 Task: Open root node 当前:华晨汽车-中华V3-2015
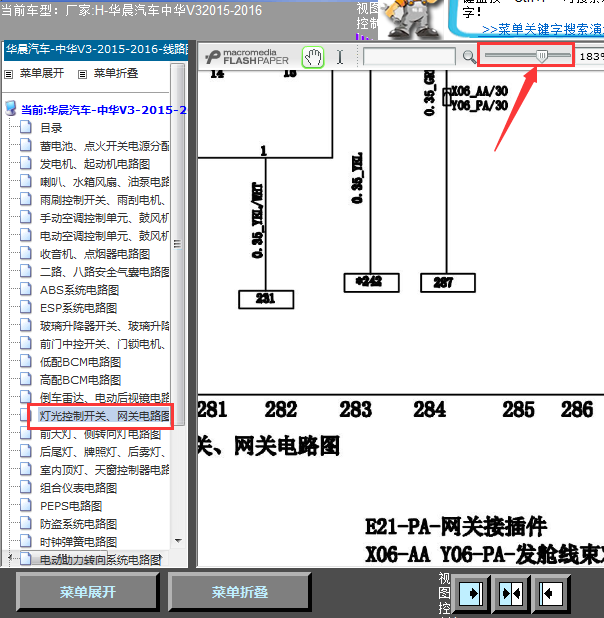(x=103, y=110)
